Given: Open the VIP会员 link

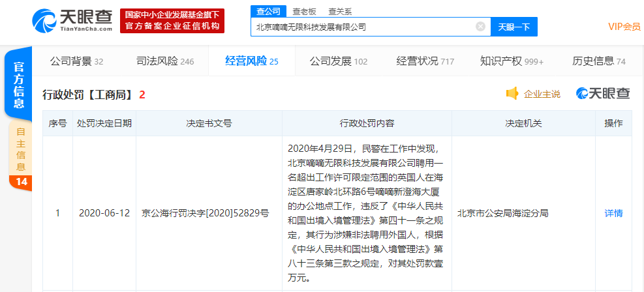Looking at the screenshot, I should click(624, 27).
